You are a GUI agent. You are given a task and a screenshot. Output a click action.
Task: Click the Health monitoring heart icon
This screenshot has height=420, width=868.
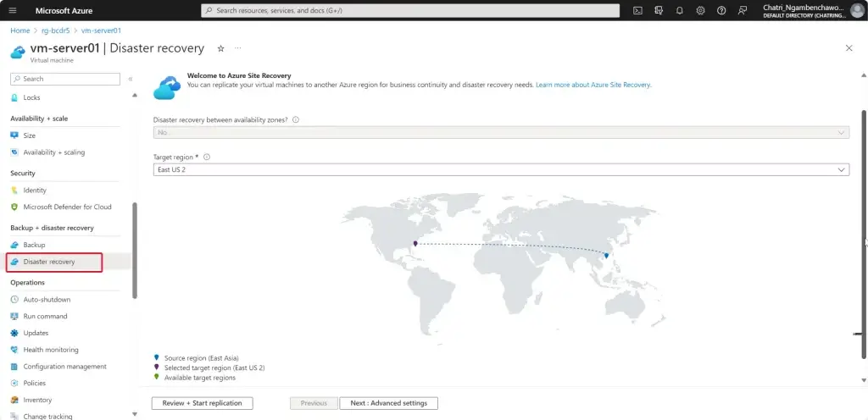[x=14, y=350]
